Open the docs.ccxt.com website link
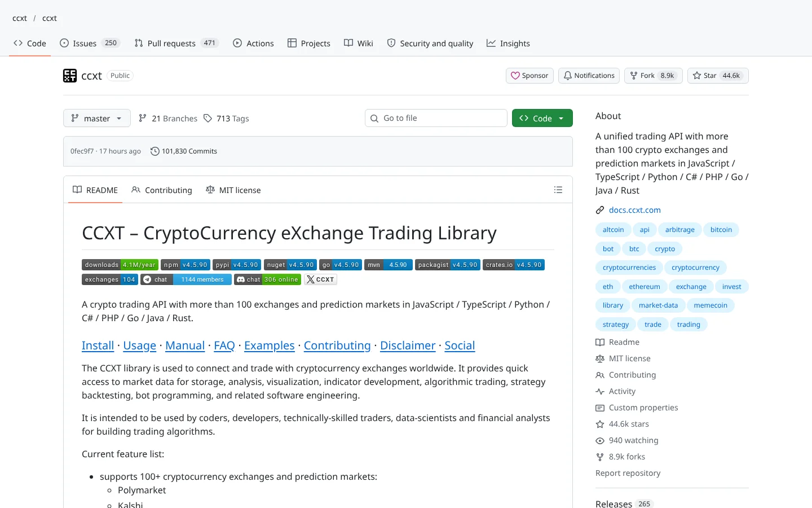The image size is (812, 508). coord(635,210)
